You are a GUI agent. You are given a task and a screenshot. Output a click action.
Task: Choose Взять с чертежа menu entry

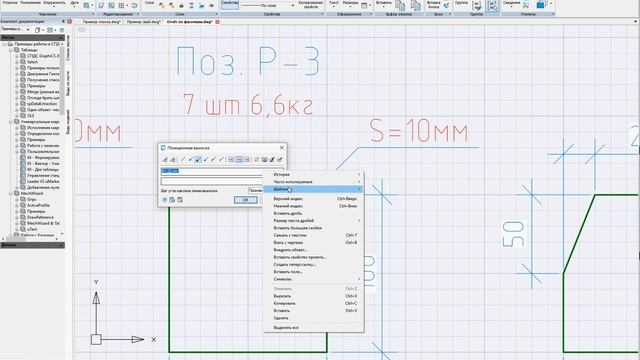pyautogui.click(x=313, y=242)
